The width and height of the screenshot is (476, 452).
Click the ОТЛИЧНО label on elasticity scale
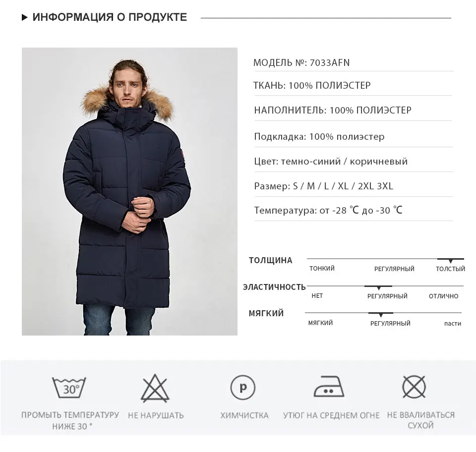coord(443,296)
